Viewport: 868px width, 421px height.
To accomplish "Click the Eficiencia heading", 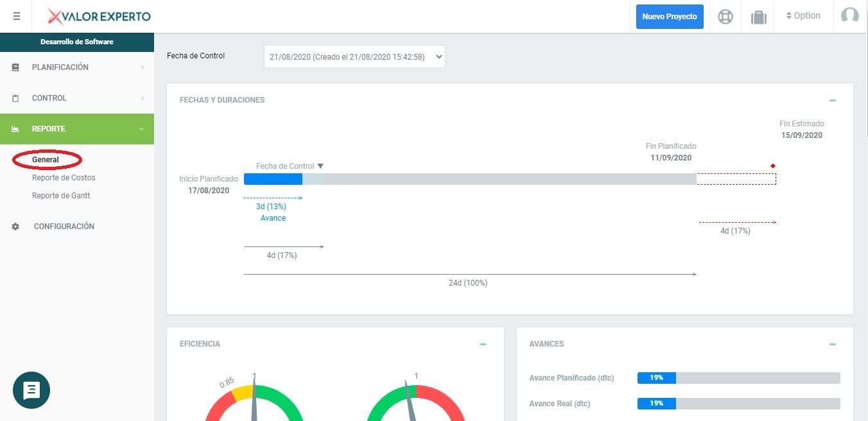I will click(x=200, y=344).
